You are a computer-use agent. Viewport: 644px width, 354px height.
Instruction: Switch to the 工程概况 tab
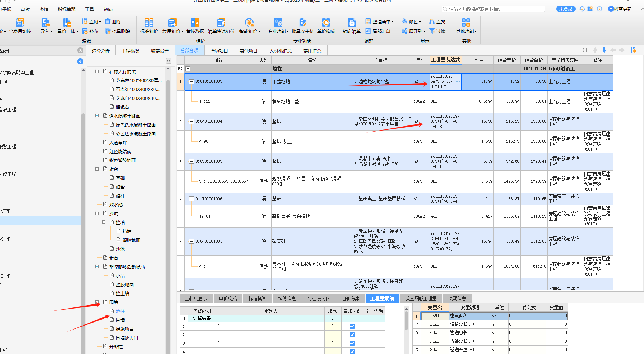coord(130,51)
